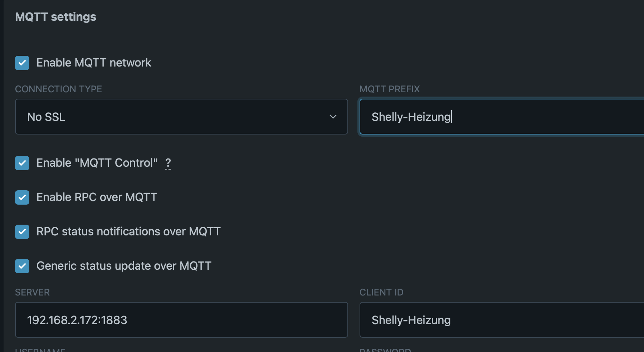644x352 pixels.
Task: Click the chevron arrow in the connection type box
Action: (x=333, y=117)
